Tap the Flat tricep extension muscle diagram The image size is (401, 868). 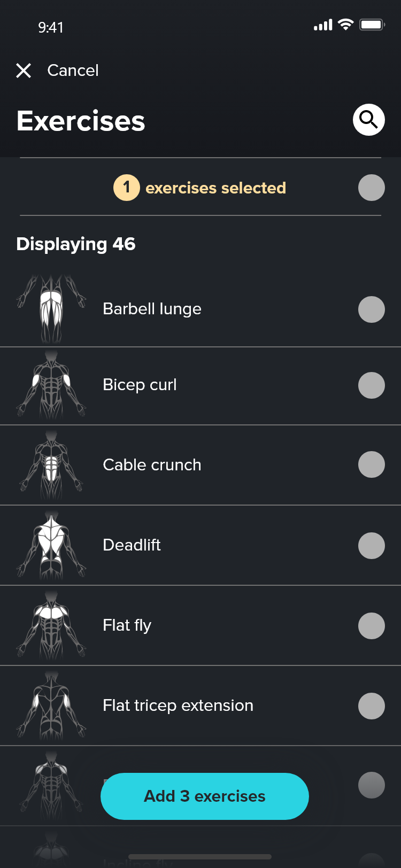pyautogui.click(x=51, y=706)
